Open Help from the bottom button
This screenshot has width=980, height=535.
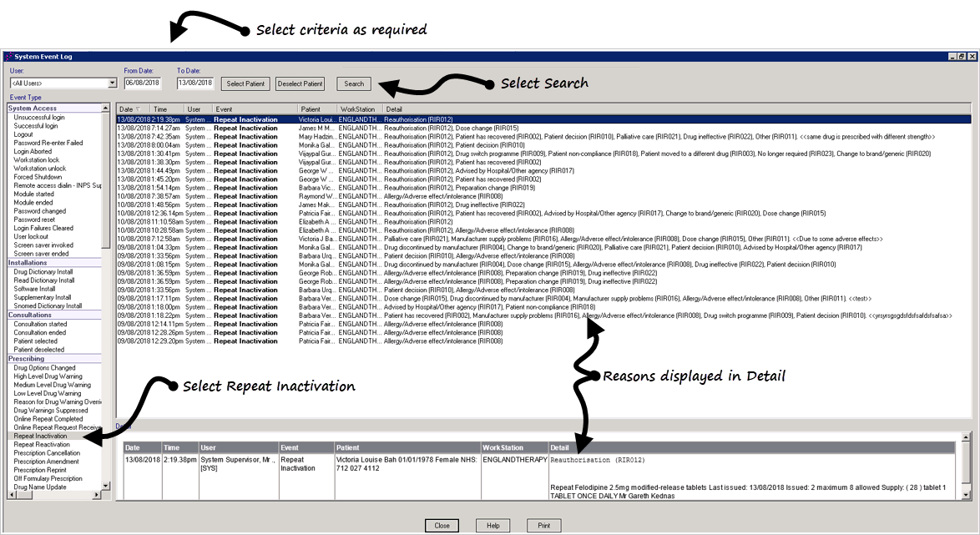click(493, 526)
